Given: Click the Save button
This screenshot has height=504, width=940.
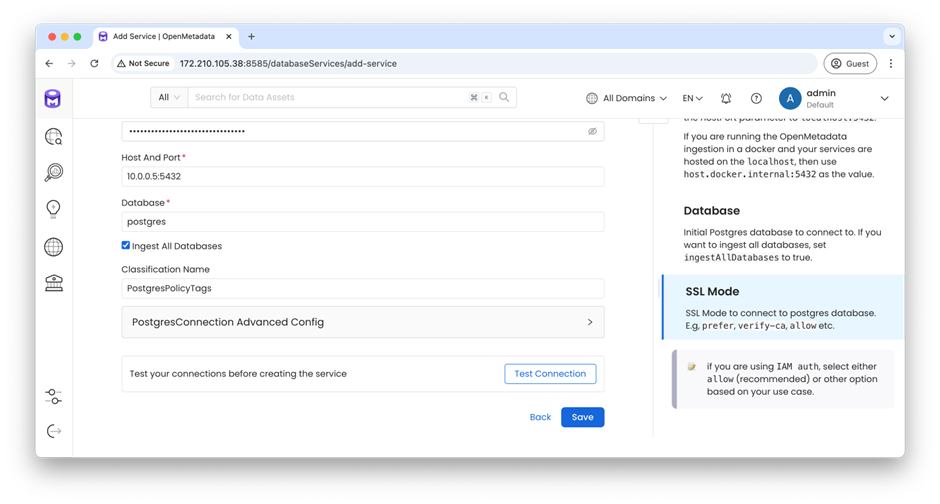Looking at the screenshot, I should (583, 417).
